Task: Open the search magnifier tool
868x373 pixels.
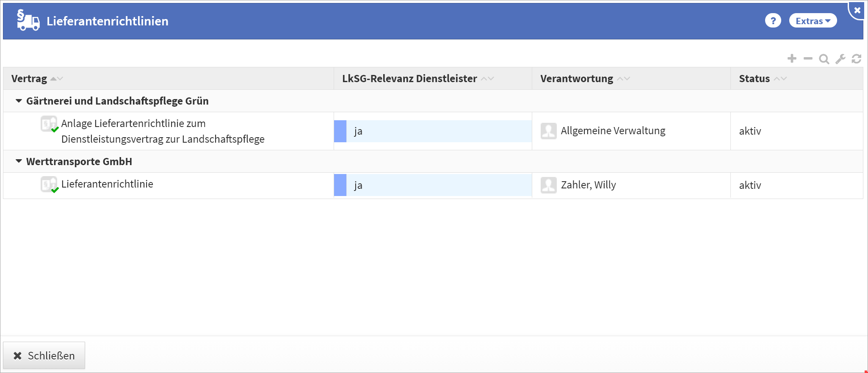Action: [824, 59]
